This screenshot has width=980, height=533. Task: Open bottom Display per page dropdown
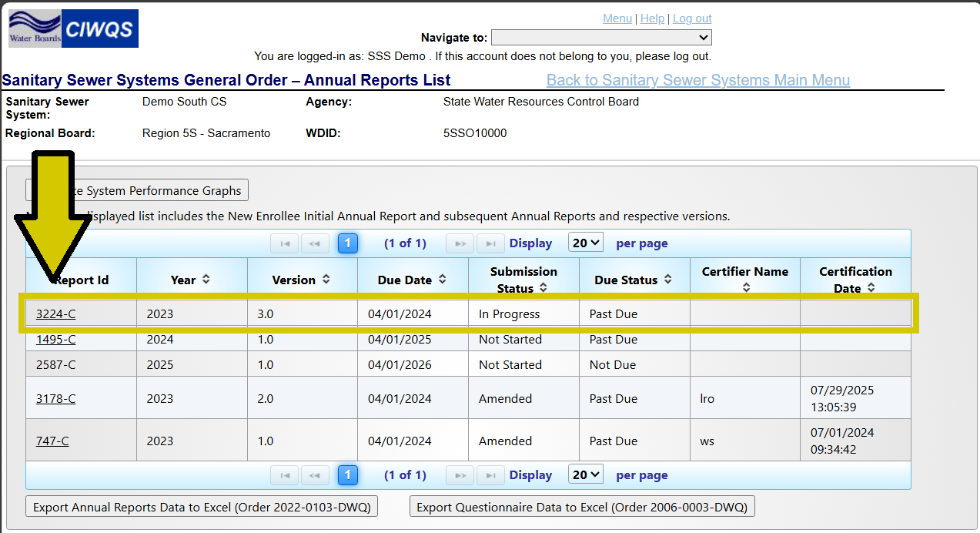[586, 474]
